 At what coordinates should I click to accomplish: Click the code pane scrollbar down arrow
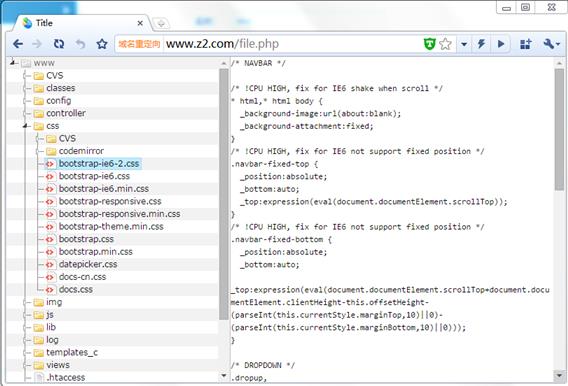pyautogui.click(x=559, y=375)
